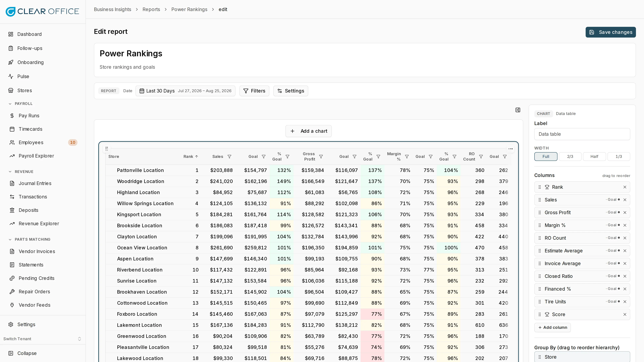Collapse the PAYROLL sidebar section

point(21,104)
